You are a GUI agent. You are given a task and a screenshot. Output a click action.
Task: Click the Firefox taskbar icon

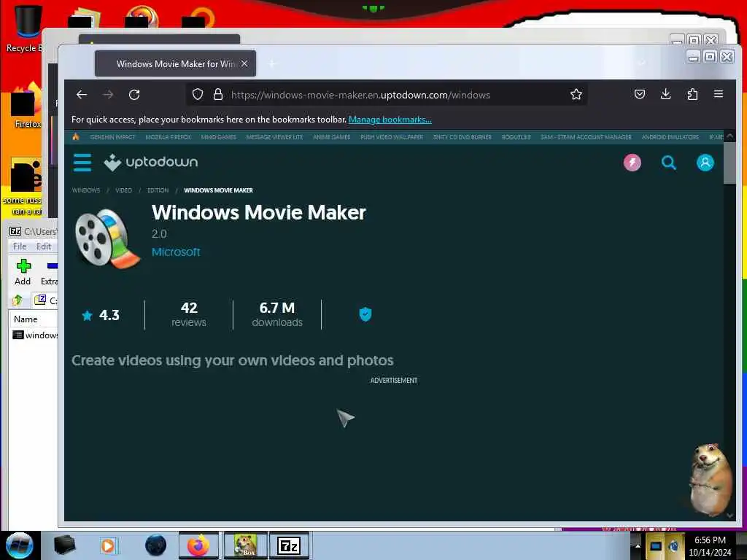pos(198,545)
